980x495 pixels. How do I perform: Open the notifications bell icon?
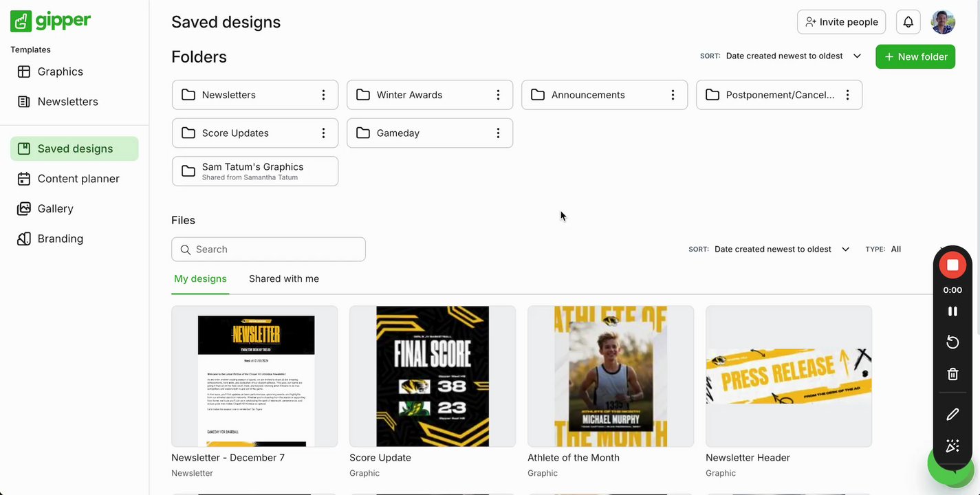pyautogui.click(x=908, y=22)
